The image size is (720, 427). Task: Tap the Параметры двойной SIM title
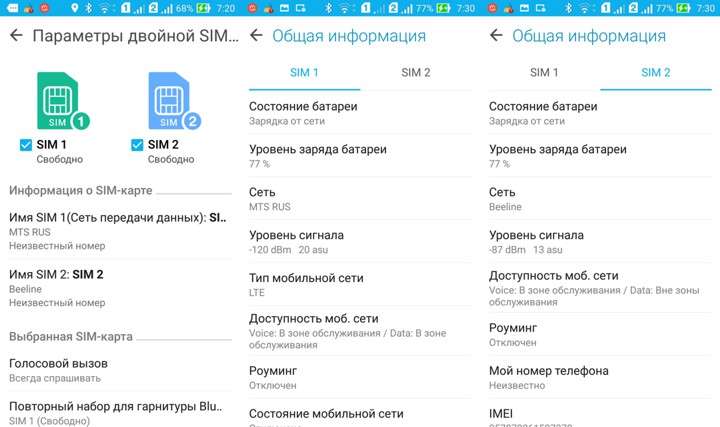135,36
